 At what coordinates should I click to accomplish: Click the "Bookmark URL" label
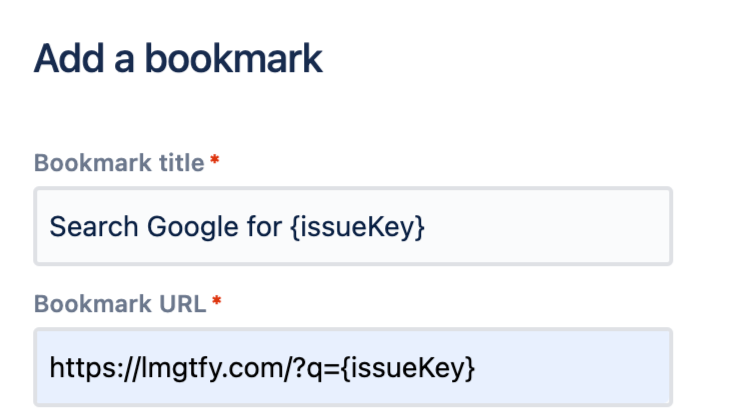coord(119,303)
